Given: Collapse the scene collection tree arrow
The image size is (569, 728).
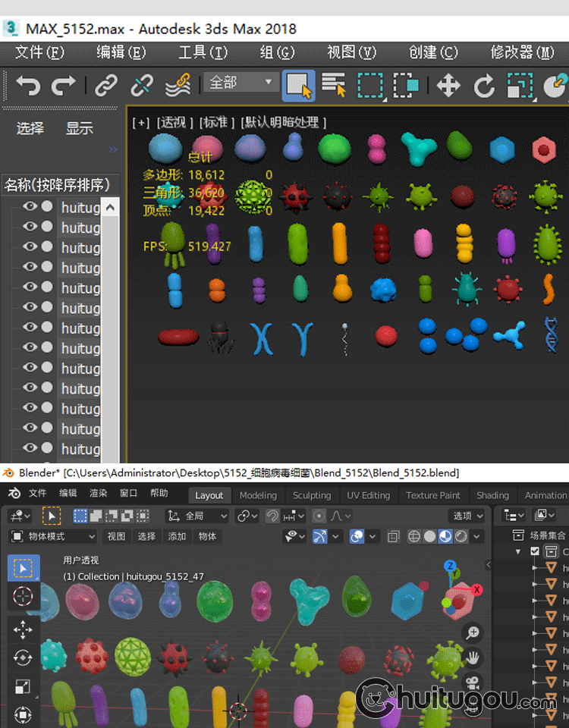Looking at the screenshot, I should coord(519,552).
